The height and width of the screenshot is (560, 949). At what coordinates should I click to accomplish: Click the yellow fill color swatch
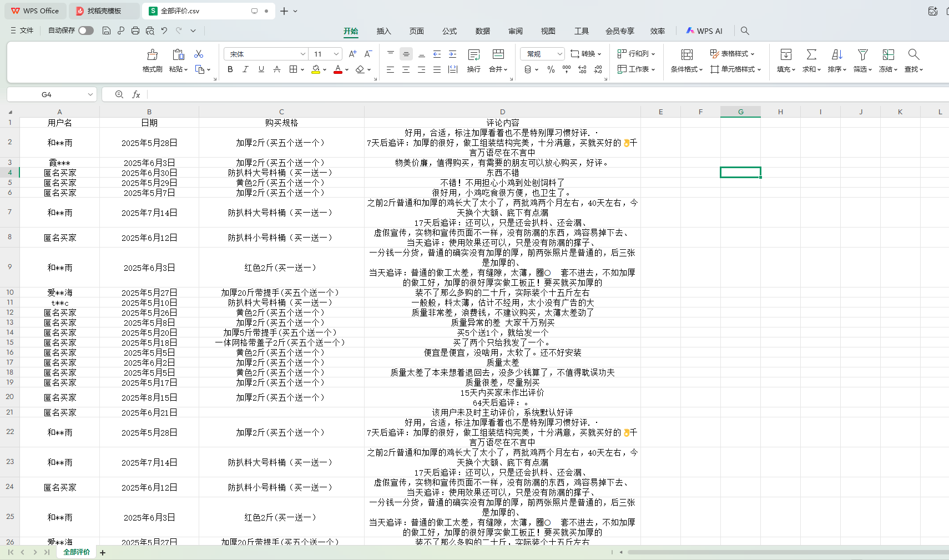[315, 69]
